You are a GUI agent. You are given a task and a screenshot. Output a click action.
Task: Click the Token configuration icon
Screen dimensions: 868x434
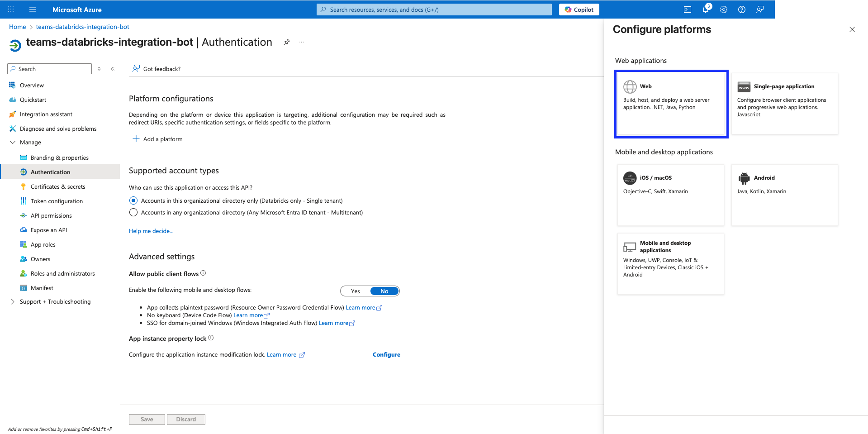(24, 201)
